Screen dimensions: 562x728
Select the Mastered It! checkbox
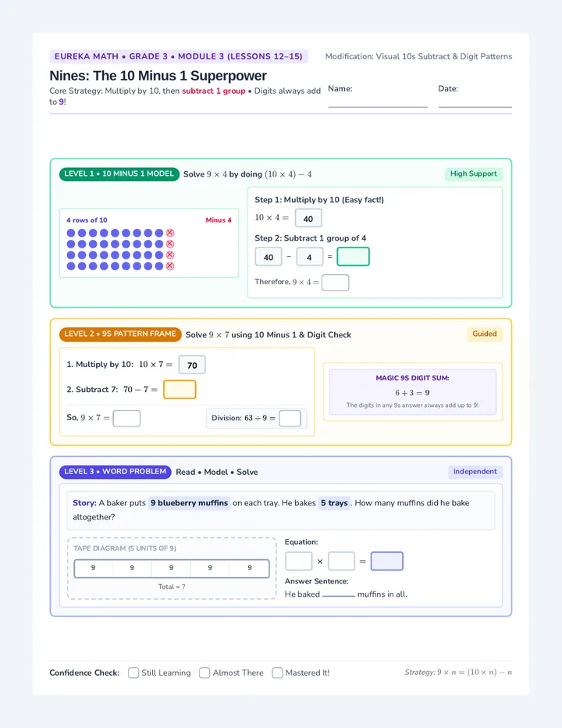point(277,673)
